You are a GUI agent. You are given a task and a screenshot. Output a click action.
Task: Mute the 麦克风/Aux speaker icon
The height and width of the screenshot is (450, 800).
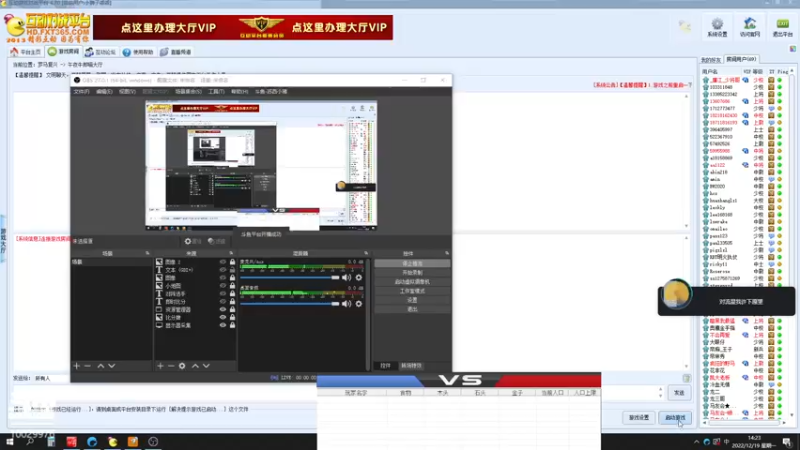pos(346,278)
